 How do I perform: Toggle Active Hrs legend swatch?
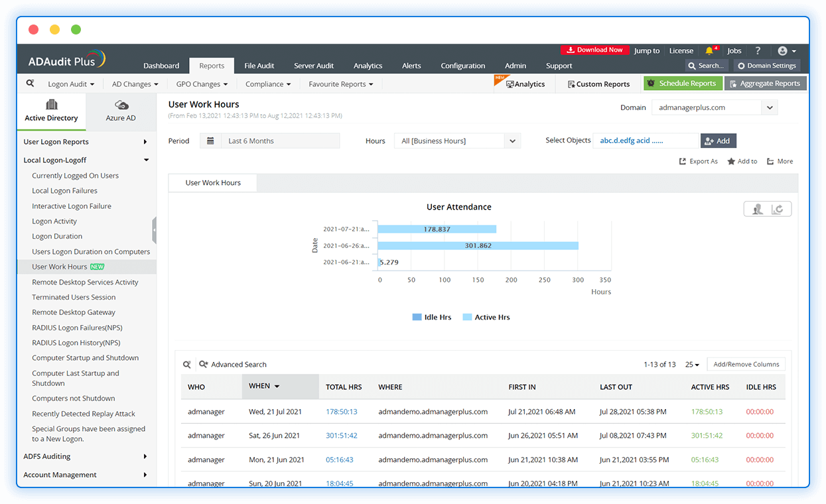467,317
